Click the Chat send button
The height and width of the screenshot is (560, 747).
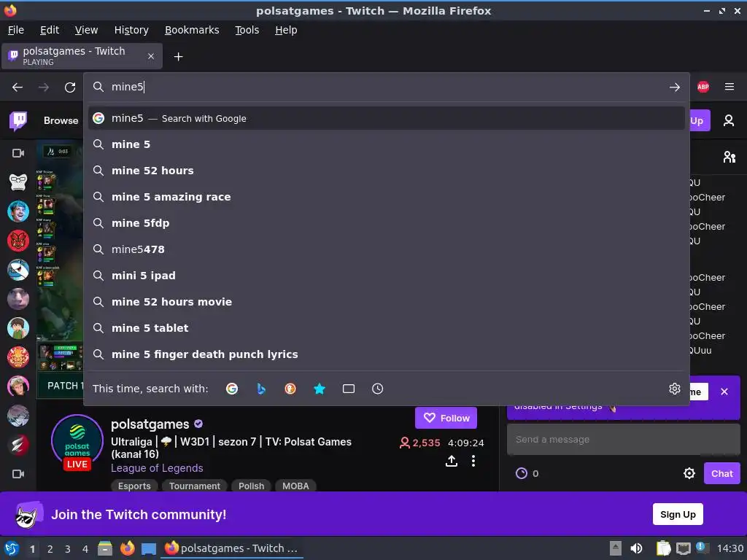coord(721,473)
